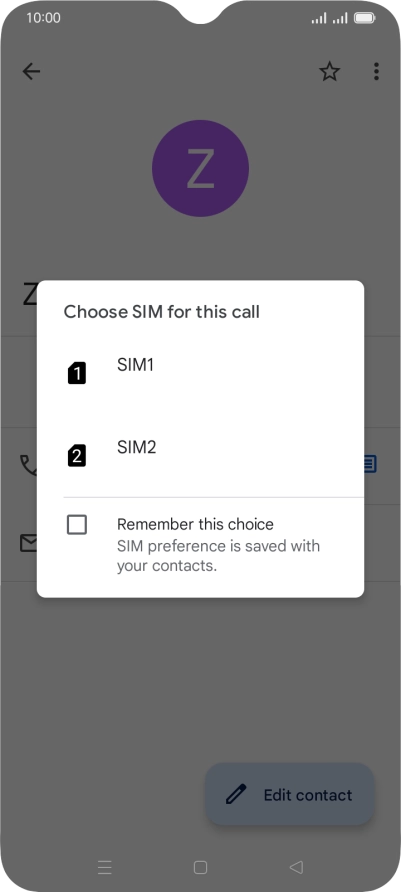Tap the battery status icon
This screenshot has width=401, height=892.
click(x=365, y=18)
